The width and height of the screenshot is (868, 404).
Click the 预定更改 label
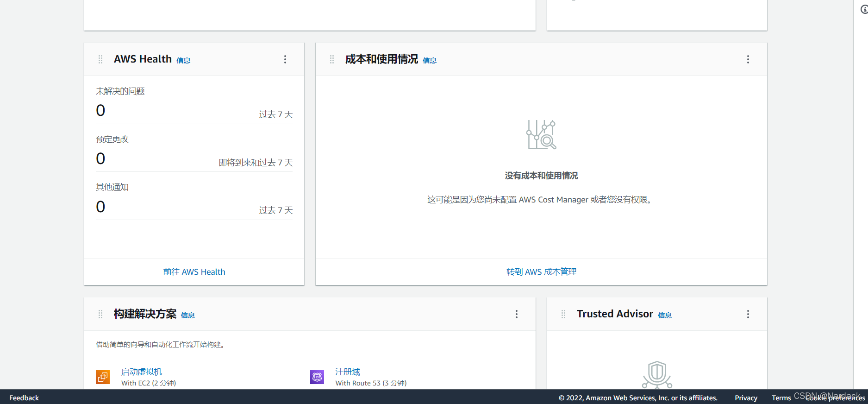[x=112, y=139]
